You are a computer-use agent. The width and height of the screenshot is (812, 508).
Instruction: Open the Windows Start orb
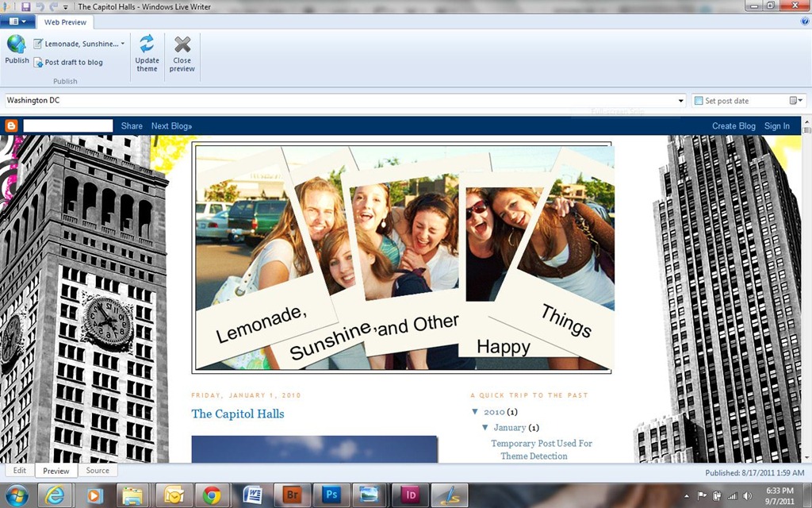[x=17, y=495]
